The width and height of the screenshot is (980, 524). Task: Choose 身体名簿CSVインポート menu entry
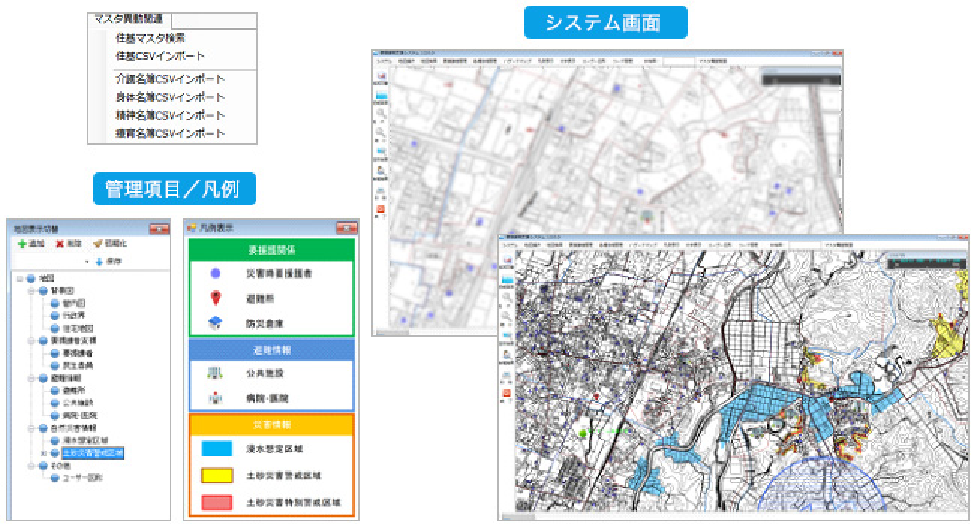[x=170, y=97]
